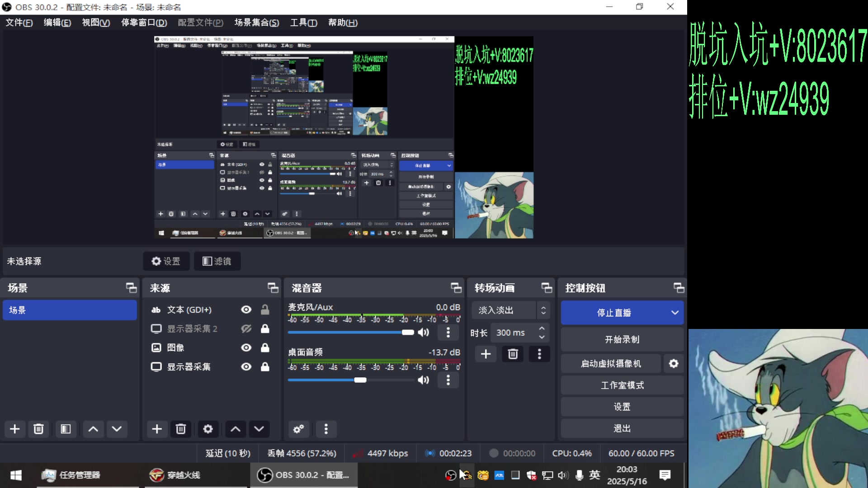The image size is (868, 488).
Task: Open 帮助 menu
Action: click(343, 23)
